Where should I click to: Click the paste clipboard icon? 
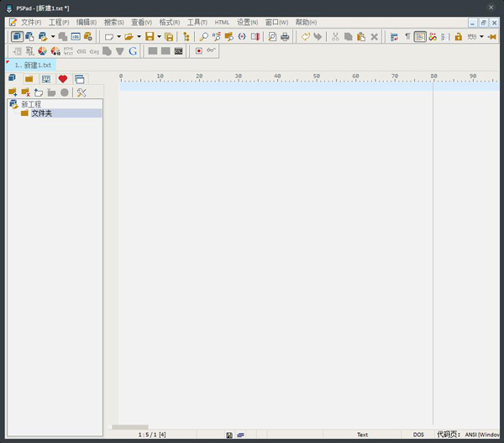coord(361,36)
